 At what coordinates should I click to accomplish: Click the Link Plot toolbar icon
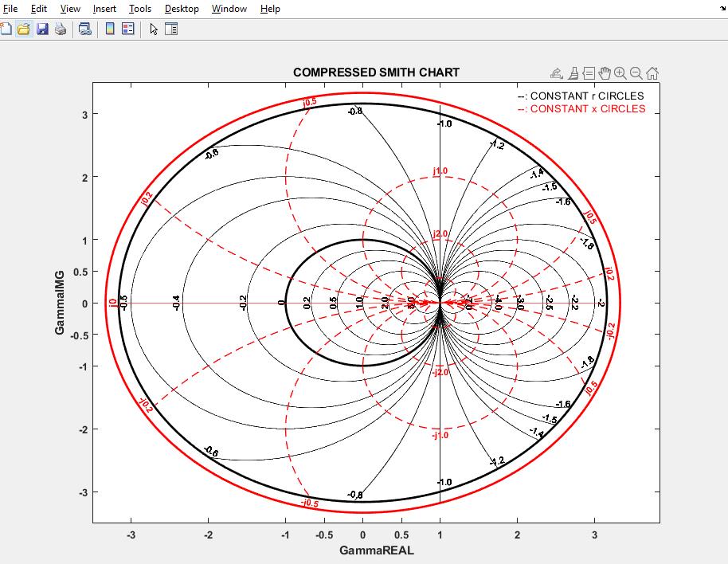(85, 29)
